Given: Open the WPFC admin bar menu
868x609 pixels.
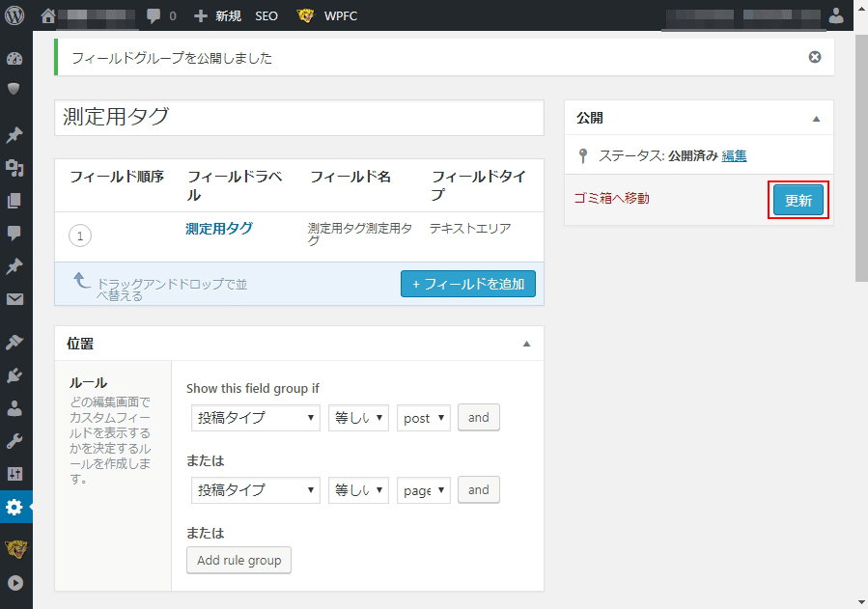Looking at the screenshot, I should tap(341, 15).
